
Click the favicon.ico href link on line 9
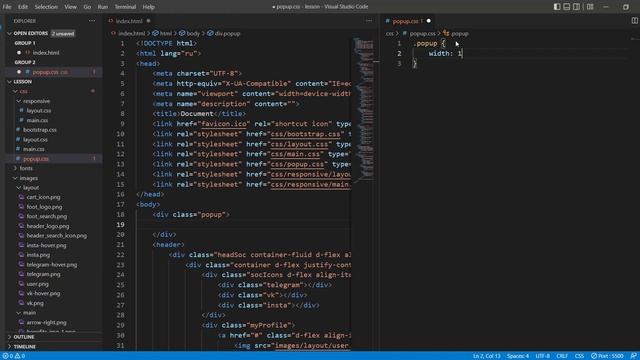(x=224, y=124)
